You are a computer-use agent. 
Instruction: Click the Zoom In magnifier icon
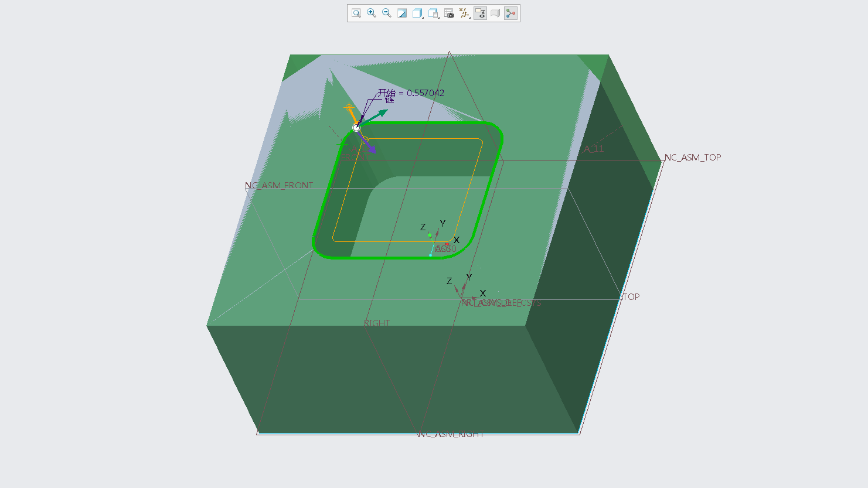[372, 13]
